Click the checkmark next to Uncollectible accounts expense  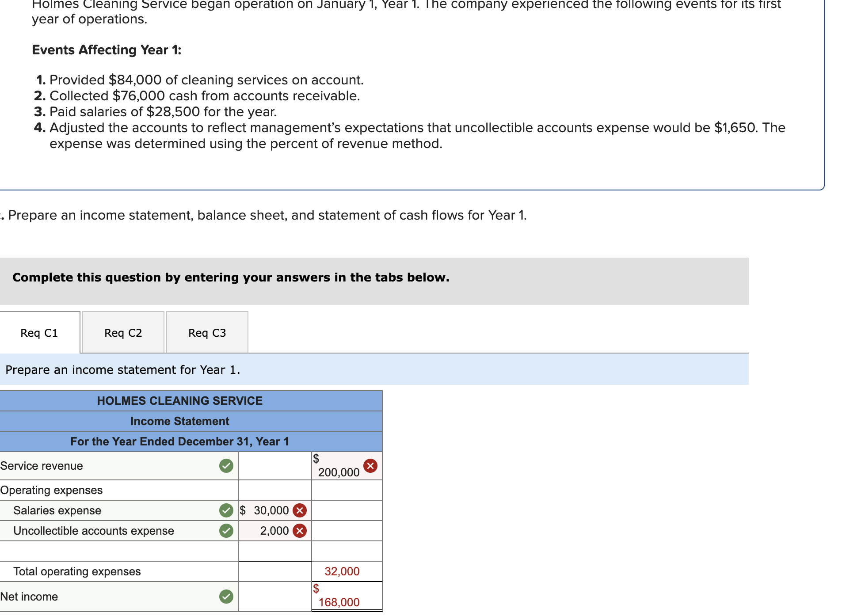pos(226,531)
